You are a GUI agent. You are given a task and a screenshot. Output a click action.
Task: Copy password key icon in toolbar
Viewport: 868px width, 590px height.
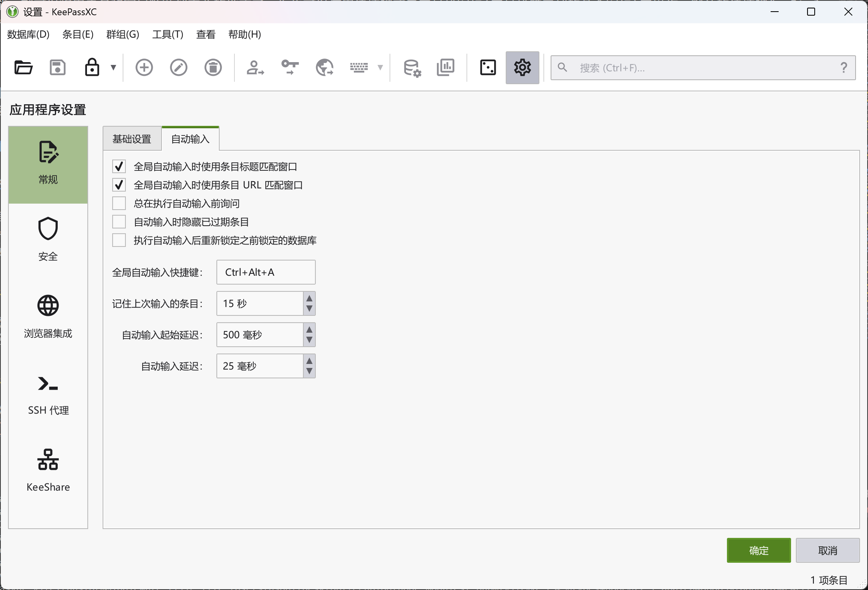(x=290, y=67)
